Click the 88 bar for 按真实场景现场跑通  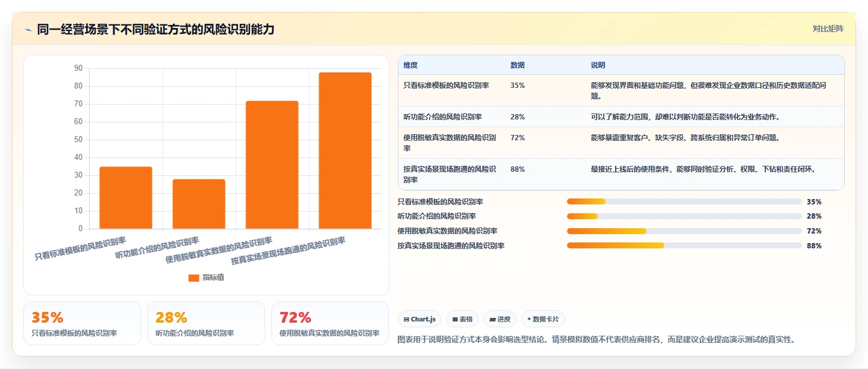pos(345,150)
